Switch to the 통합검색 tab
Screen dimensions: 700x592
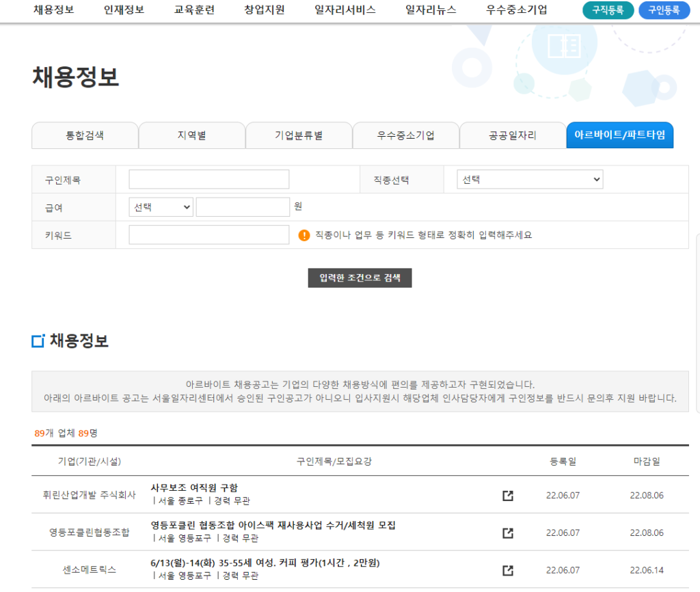point(85,135)
